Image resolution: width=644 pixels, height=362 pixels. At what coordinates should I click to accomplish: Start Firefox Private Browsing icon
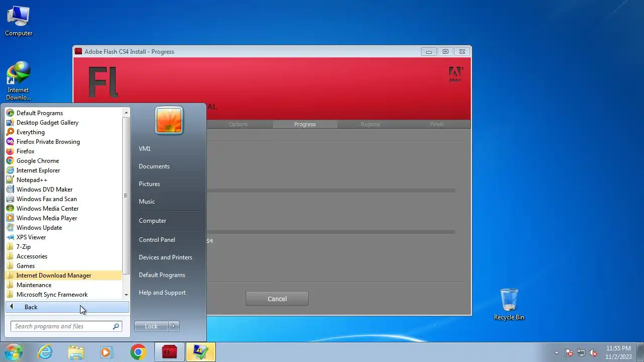click(x=10, y=142)
